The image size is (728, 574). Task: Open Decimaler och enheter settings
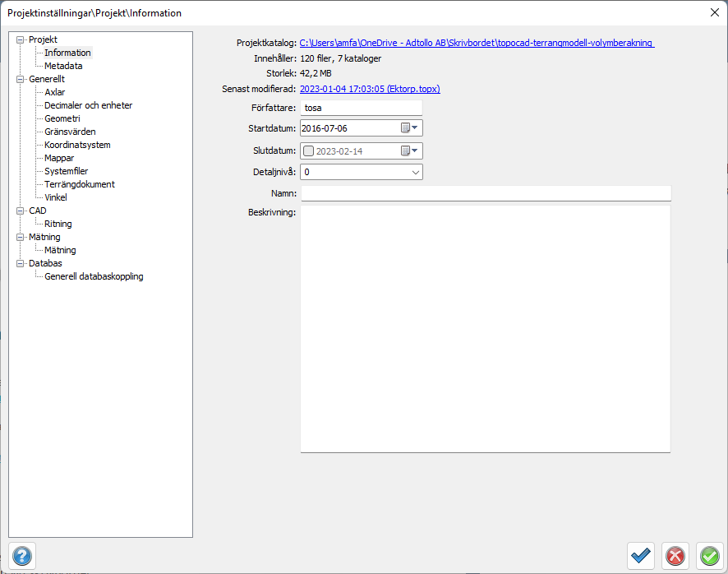pos(88,105)
